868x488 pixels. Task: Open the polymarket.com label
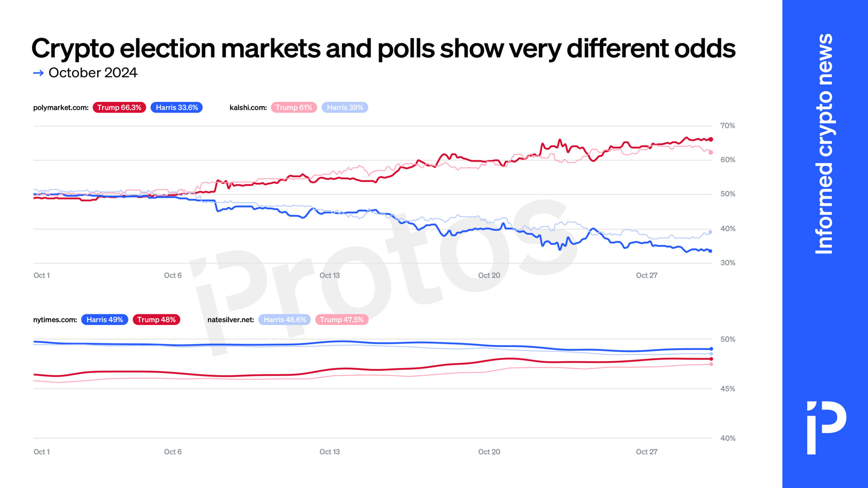(x=61, y=108)
